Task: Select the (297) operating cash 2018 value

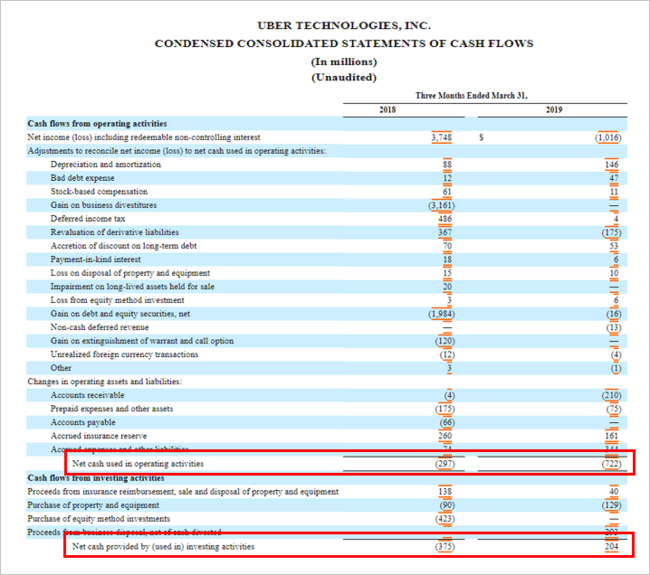Action: tap(445, 464)
